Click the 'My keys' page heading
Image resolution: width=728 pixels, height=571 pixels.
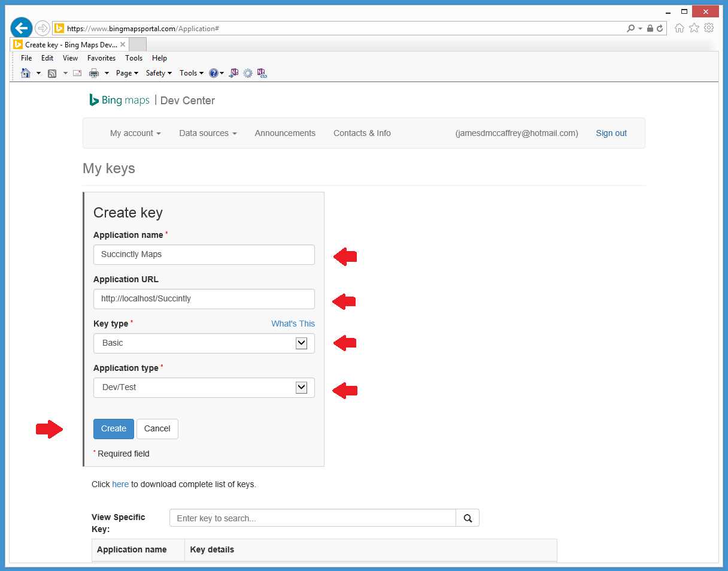click(109, 168)
